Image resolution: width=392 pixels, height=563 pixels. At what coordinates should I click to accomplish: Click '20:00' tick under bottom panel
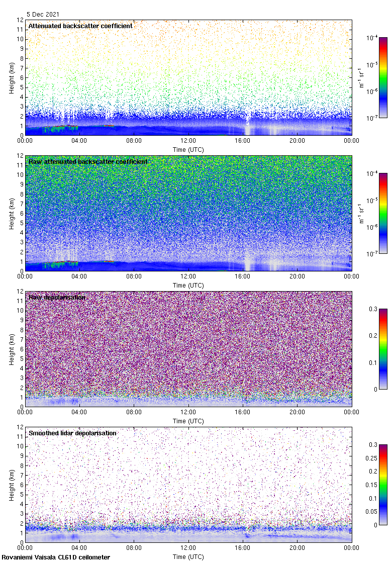pos(297,548)
